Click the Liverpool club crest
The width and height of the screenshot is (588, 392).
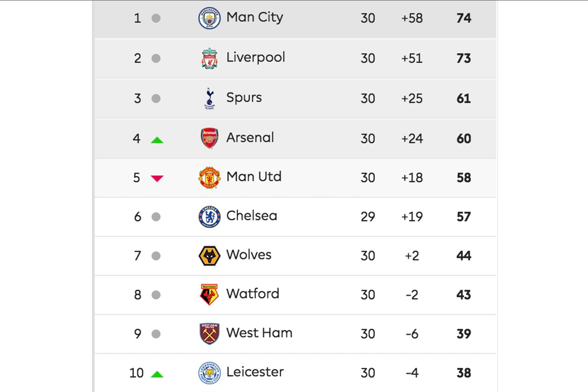(209, 58)
